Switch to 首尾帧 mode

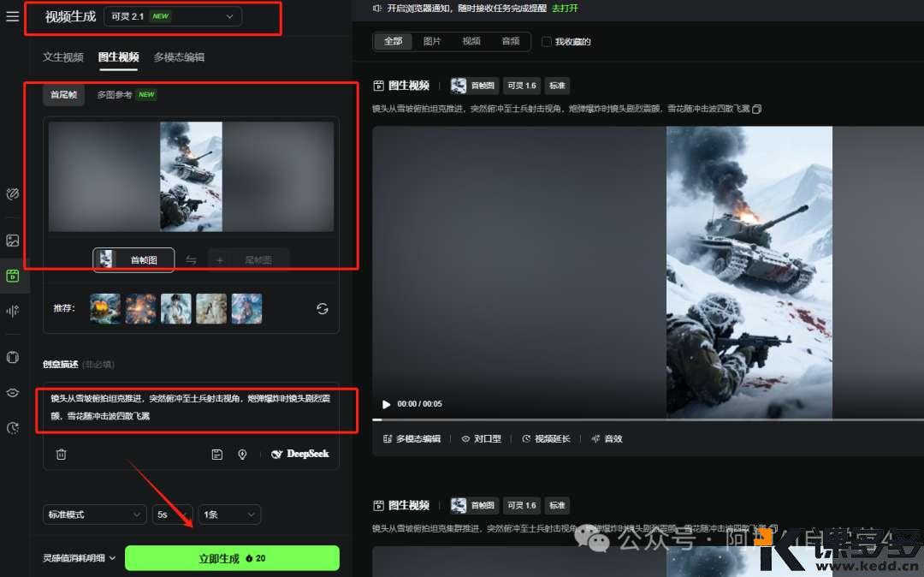pos(63,94)
